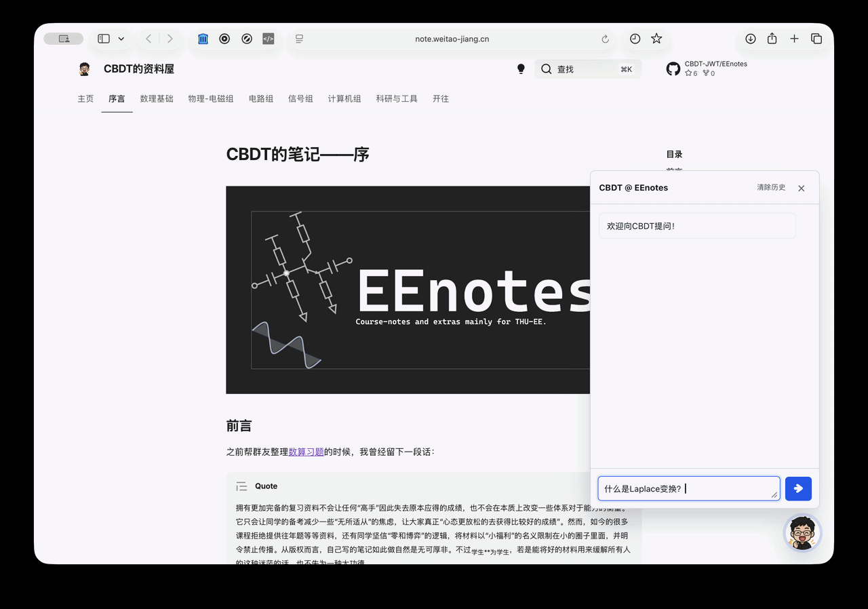Open the 主页 tab

click(85, 98)
